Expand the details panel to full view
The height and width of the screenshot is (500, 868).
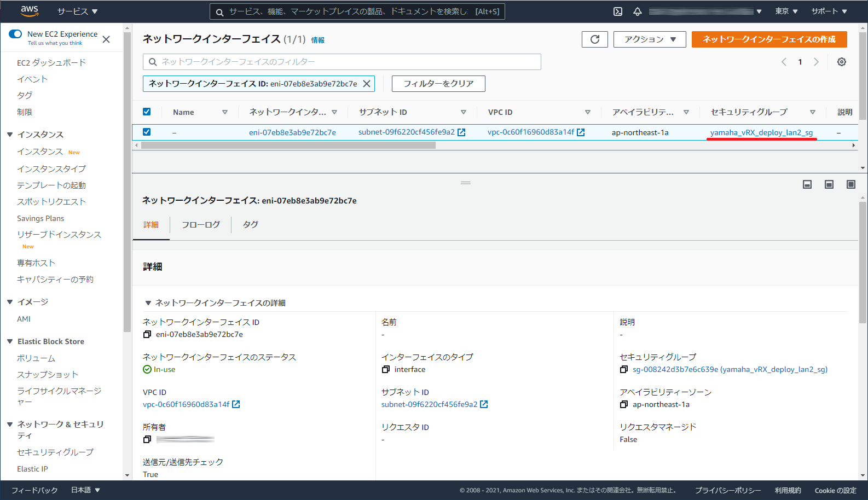pyautogui.click(x=851, y=184)
